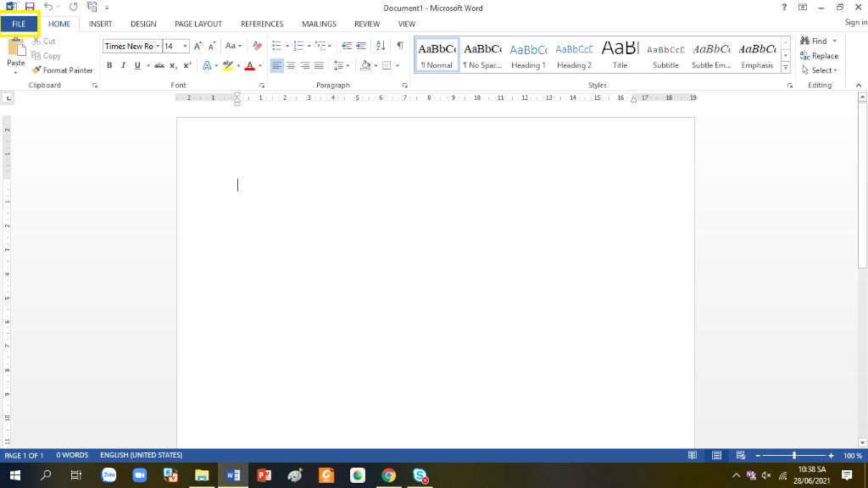Toggle Bold formatting
This screenshot has width=868, height=488.
109,65
